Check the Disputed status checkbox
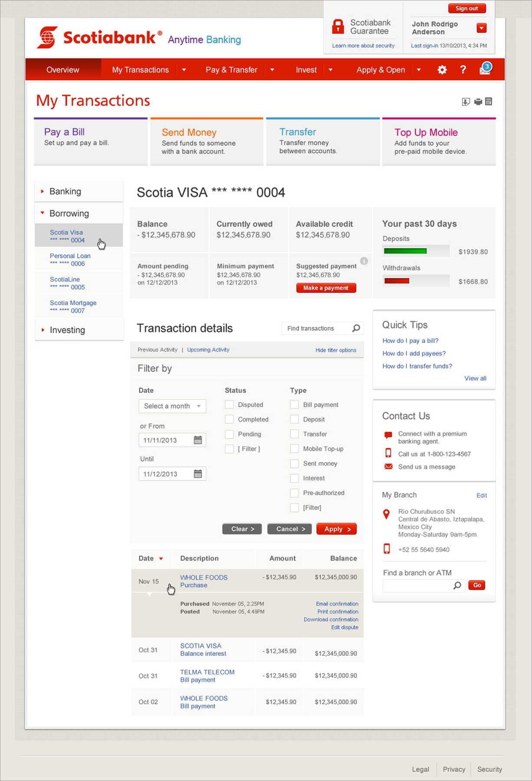532x781 pixels. pyautogui.click(x=229, y=405)
